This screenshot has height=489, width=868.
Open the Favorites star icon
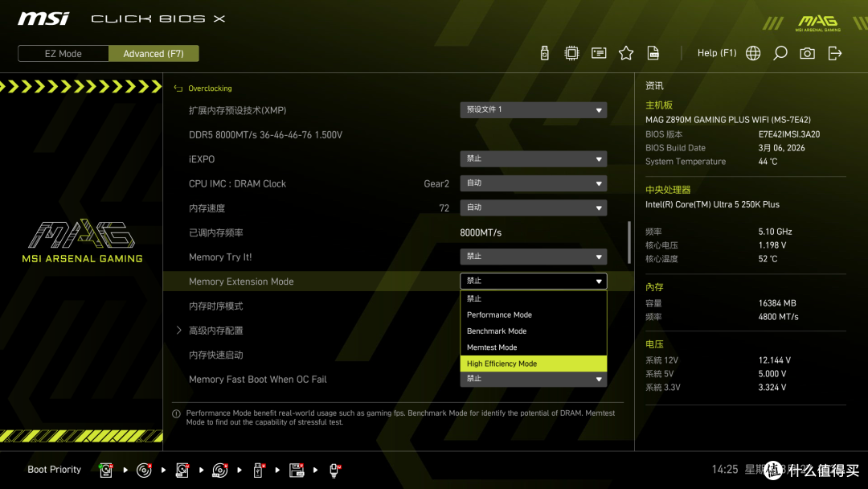(626, 53)
